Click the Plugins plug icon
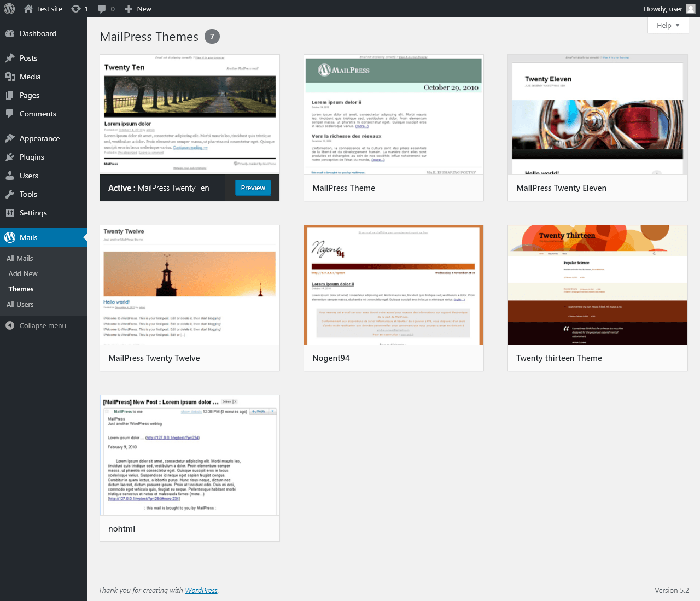Image resolution: width=700 pixels, height=601 pixels. tap(10, 157)
